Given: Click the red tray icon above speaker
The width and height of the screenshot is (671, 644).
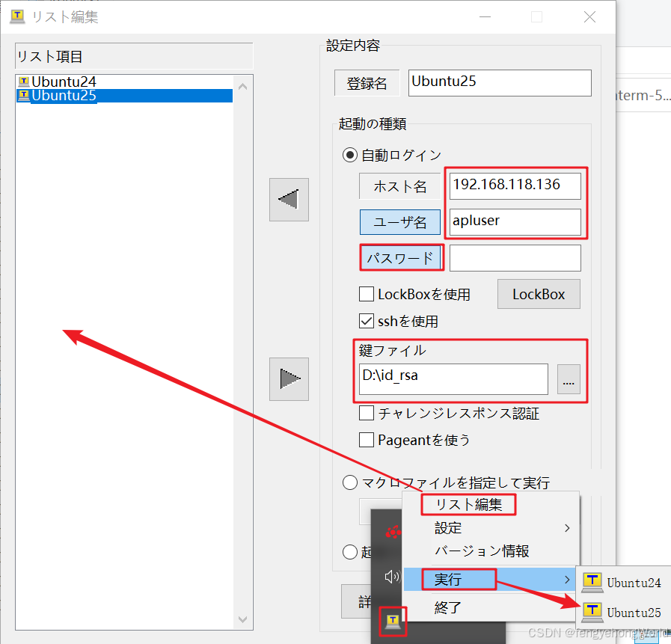Looking at the screenshot, I should point(393,533).
